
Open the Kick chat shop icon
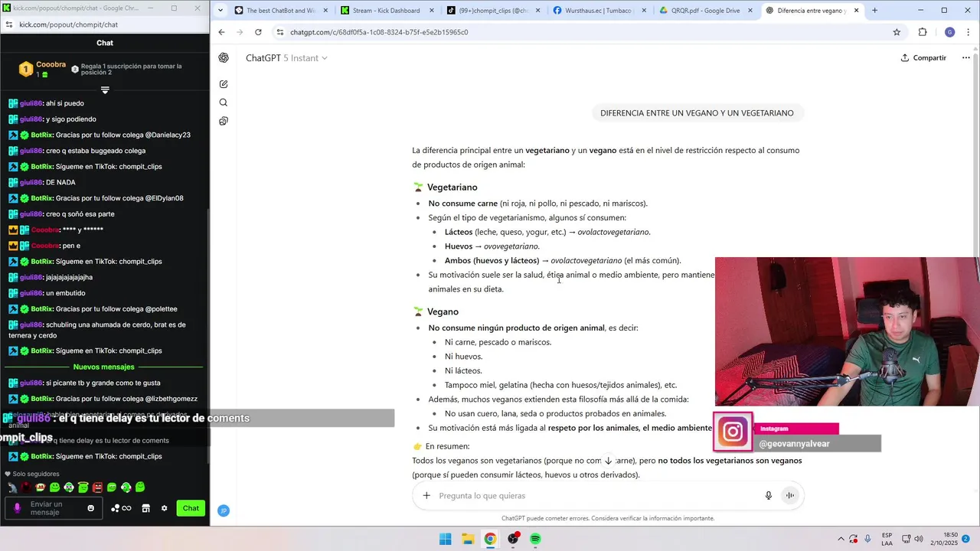[x=145, y=508]
